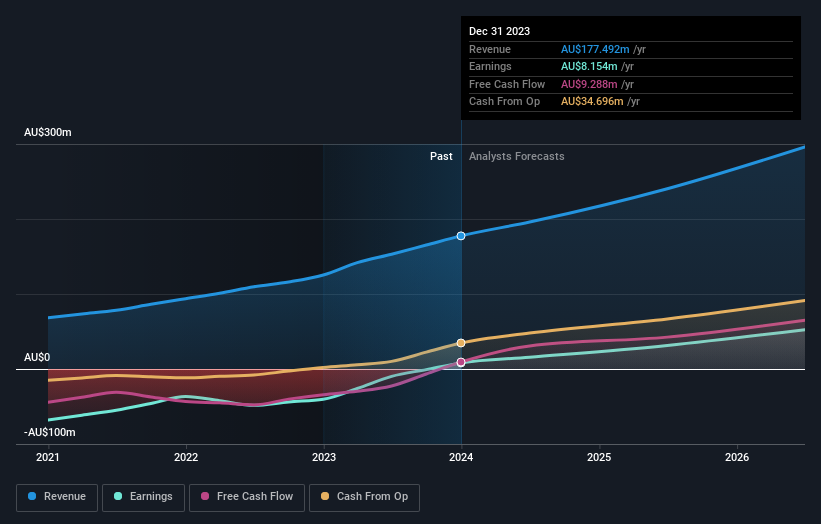The height and width of the screenshot is (524, 821).
Task: Toggle the Cash From Op legend button
Action: click(364, 497)
